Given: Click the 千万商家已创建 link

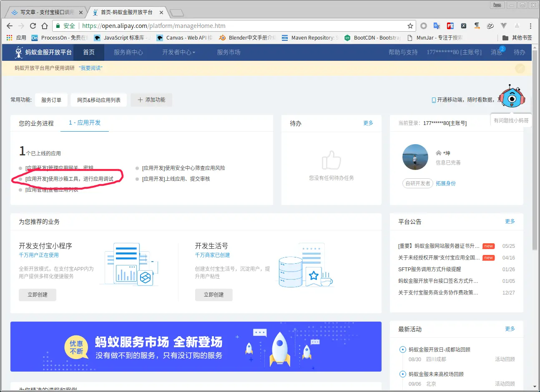Looking at the screenshot, I should point(213,255).
